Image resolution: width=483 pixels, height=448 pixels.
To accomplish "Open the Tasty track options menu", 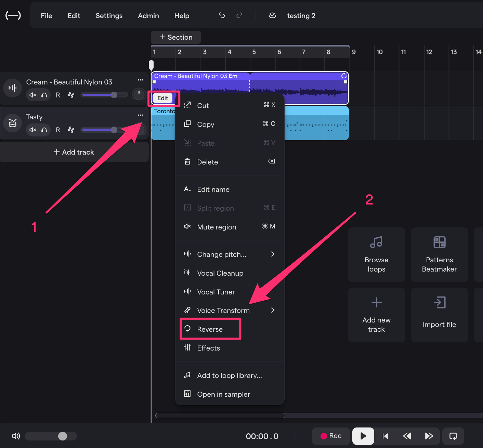I will click(140, 115).
